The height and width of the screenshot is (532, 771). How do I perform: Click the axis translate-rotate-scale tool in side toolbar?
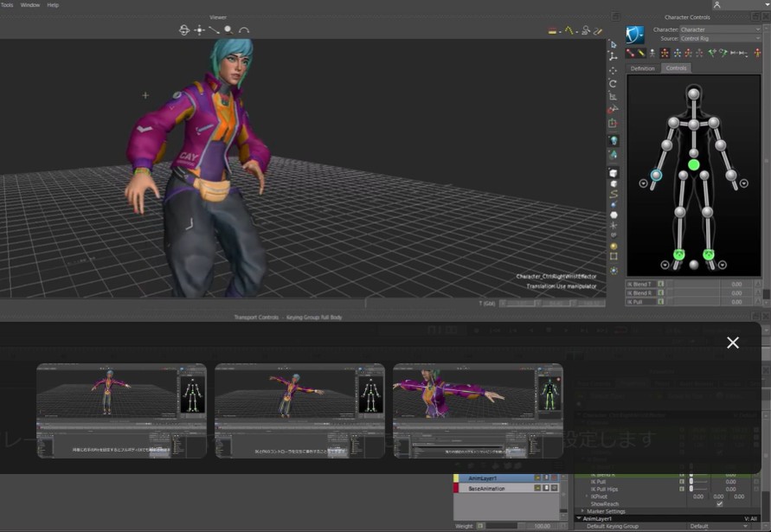[x=614, y=56]
